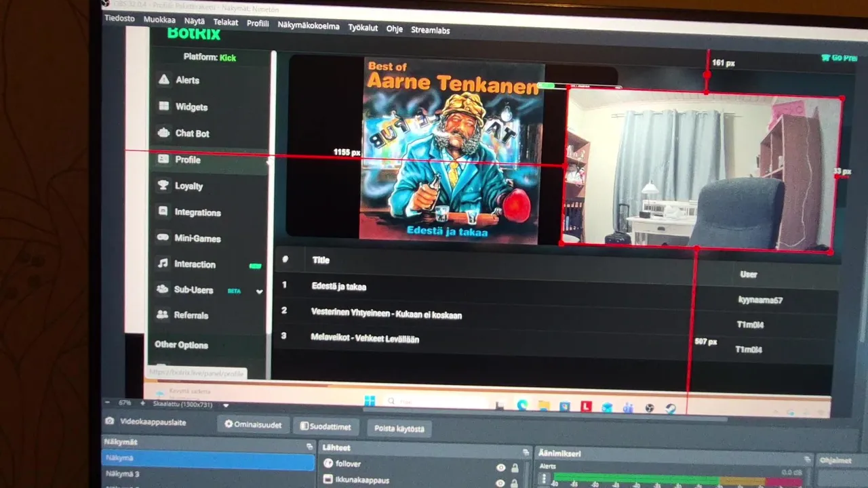Toggle the lock on follover source
This screenshot has height=488, width=868.
click(x=515, y=468)
